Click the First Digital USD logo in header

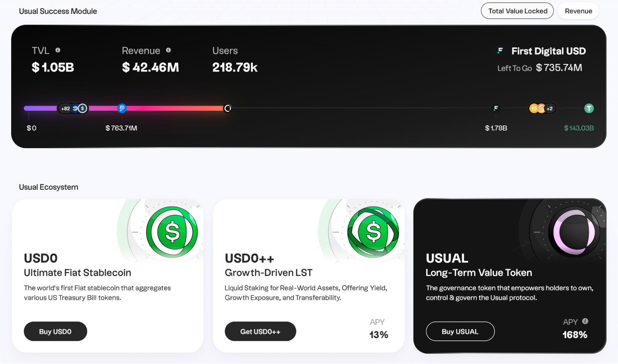(500, 51)
